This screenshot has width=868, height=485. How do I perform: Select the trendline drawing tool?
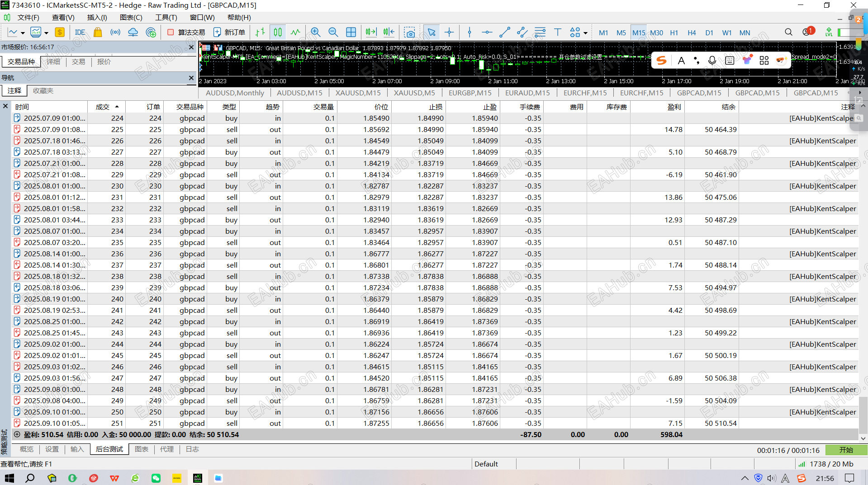coord(504,32)
